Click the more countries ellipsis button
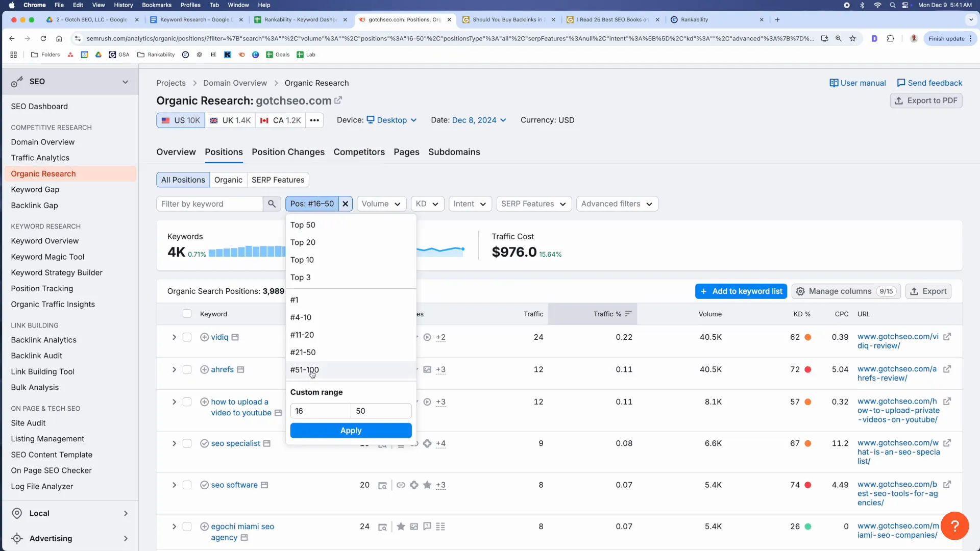 314,120
